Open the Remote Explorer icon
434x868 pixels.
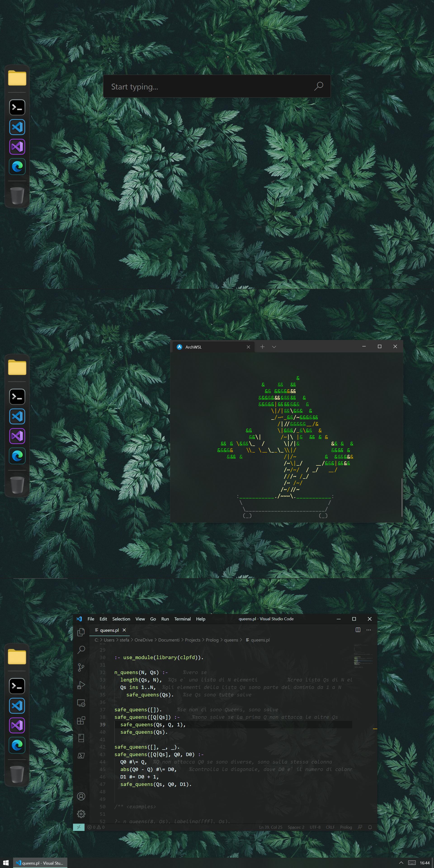81,703
